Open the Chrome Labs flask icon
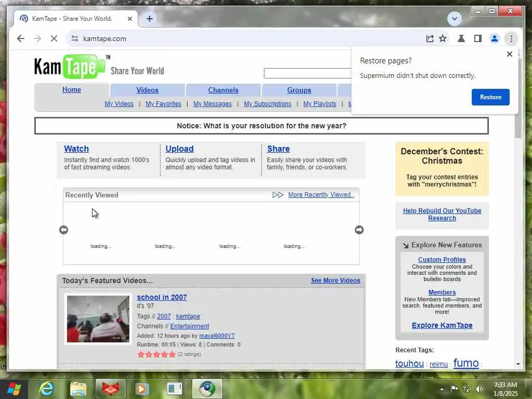The width and height of the screenshot is (532, 399). pos(461,38)
